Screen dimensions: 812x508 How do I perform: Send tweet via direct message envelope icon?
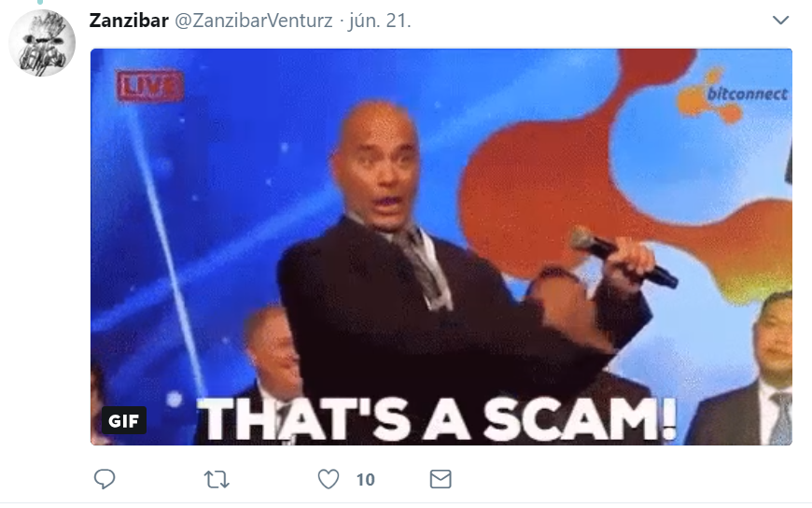(x=441, y=479)
